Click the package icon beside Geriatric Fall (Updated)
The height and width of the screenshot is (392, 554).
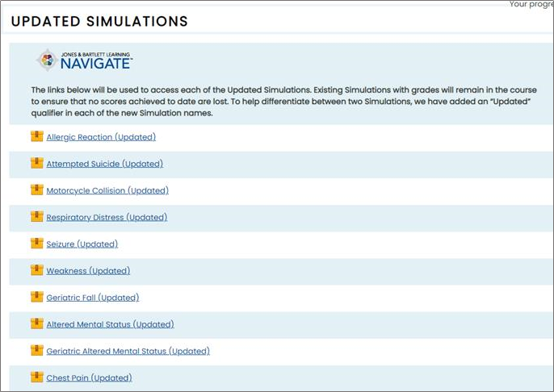tap(37, 297)
